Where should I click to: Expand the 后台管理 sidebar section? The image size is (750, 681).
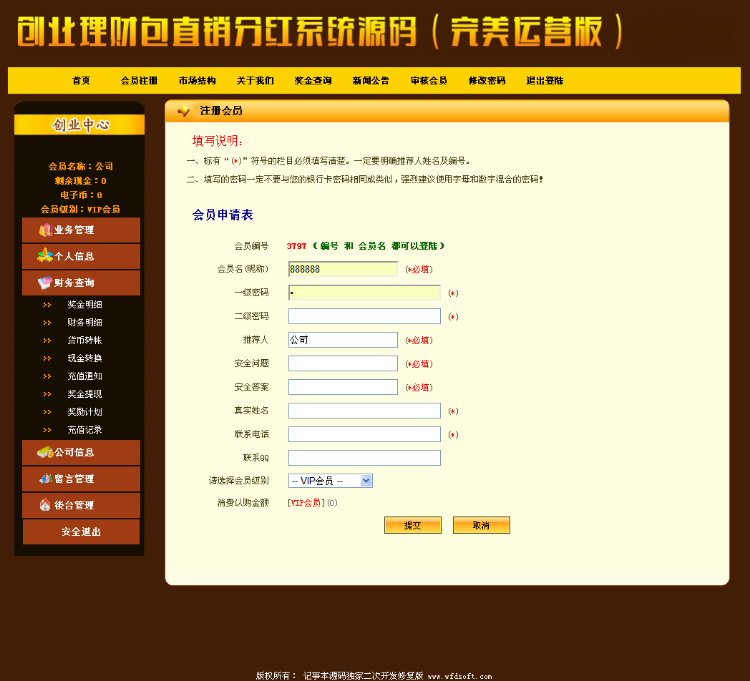(x=81, y=505)
